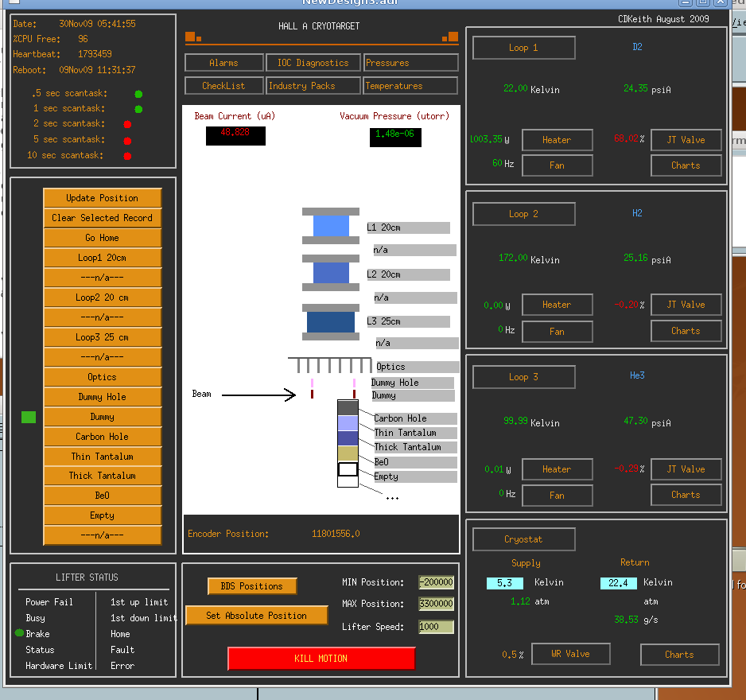View the Loop 2 Charts
Screen dimensions: 746x700
(x=686, y=331)
